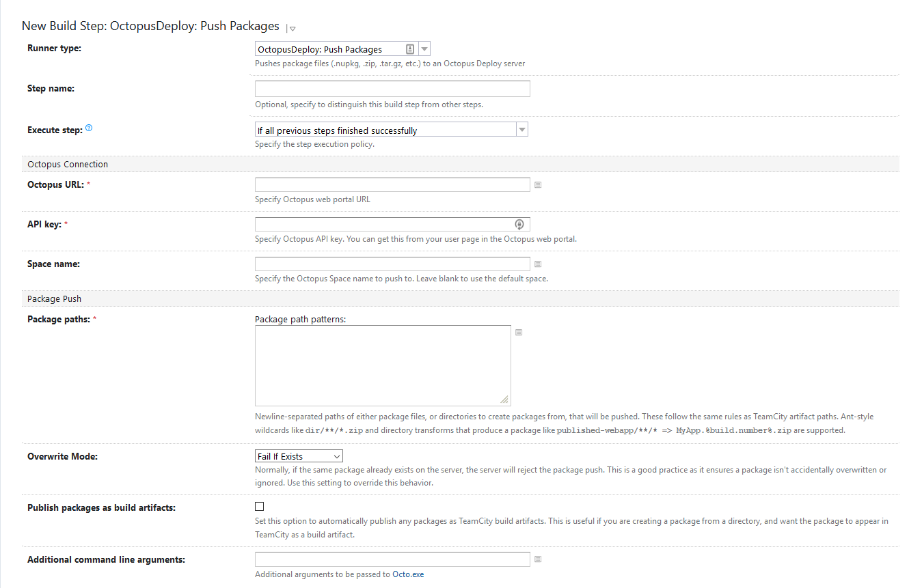
Task: Expand the Execute step policy dropdown
Action: pyautogui.click(x=521, y=130)
